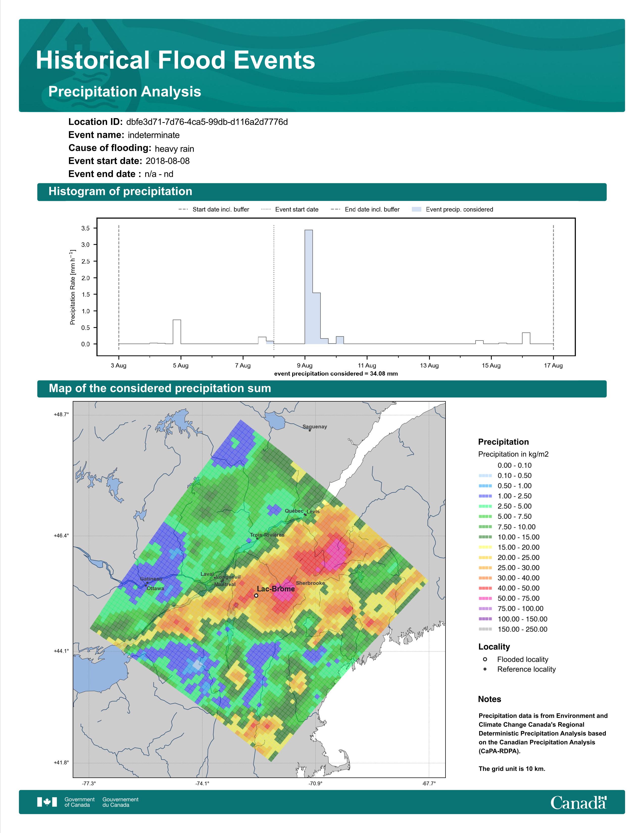Click the Historical Flood Events title
644x833 pixels.
click(176, 60)
